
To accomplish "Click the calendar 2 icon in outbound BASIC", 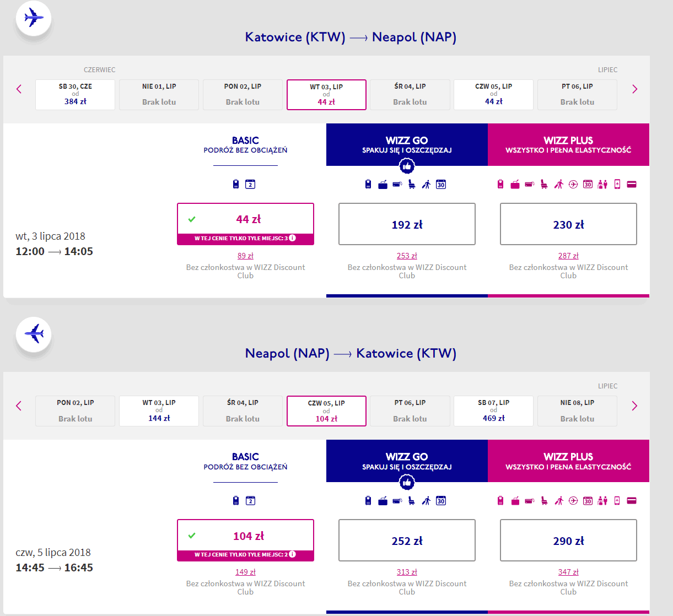I will (x=250, y=185).
